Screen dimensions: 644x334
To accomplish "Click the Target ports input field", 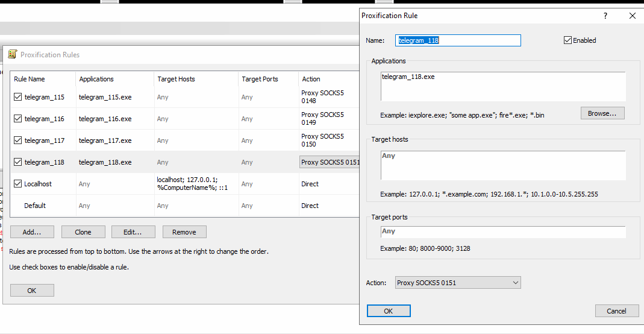I will click(503, 232).
